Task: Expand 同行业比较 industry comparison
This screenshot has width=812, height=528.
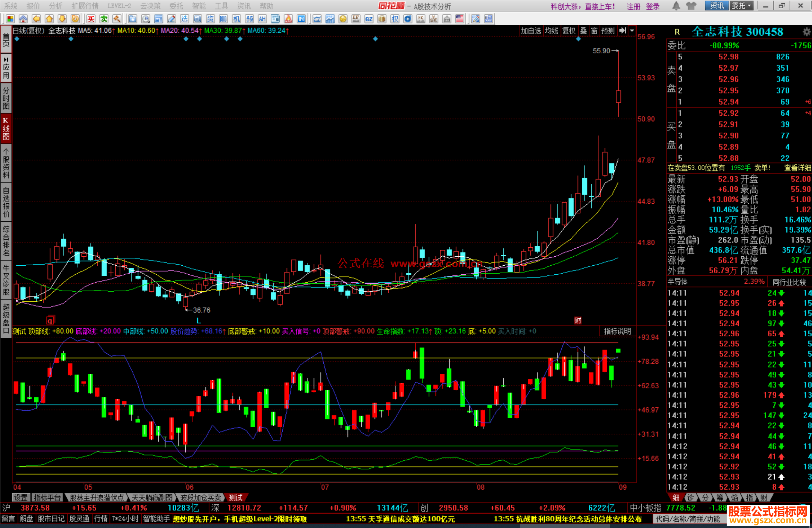Action: [789, 282]
